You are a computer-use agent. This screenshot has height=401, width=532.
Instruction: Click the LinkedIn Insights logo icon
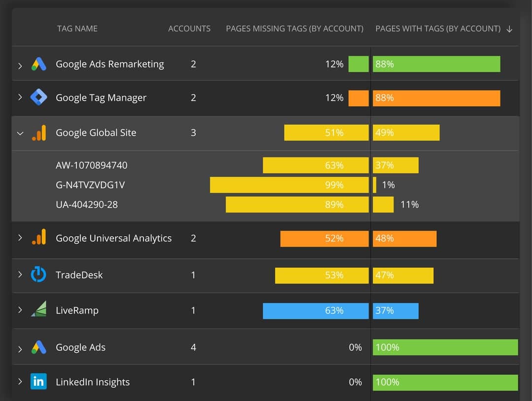coord(38,382)
